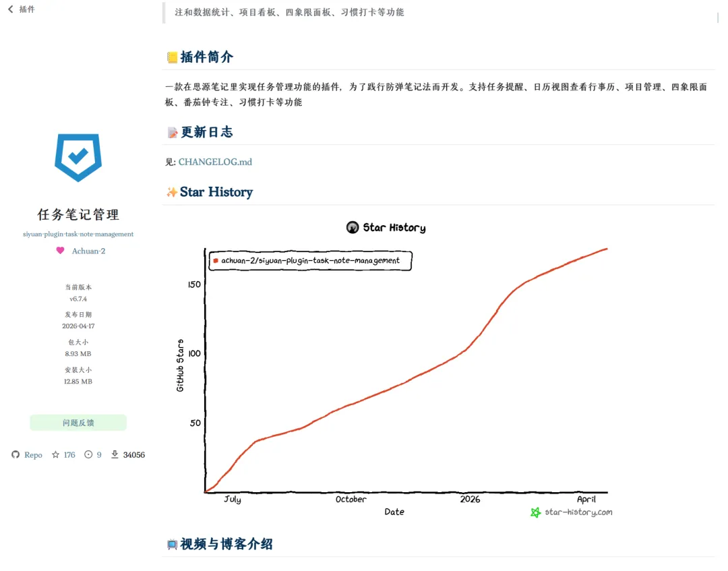Viewport: 728px width, 571px height.
Task: Open the CHANGELOG.md link
Action: coord(215,162)
